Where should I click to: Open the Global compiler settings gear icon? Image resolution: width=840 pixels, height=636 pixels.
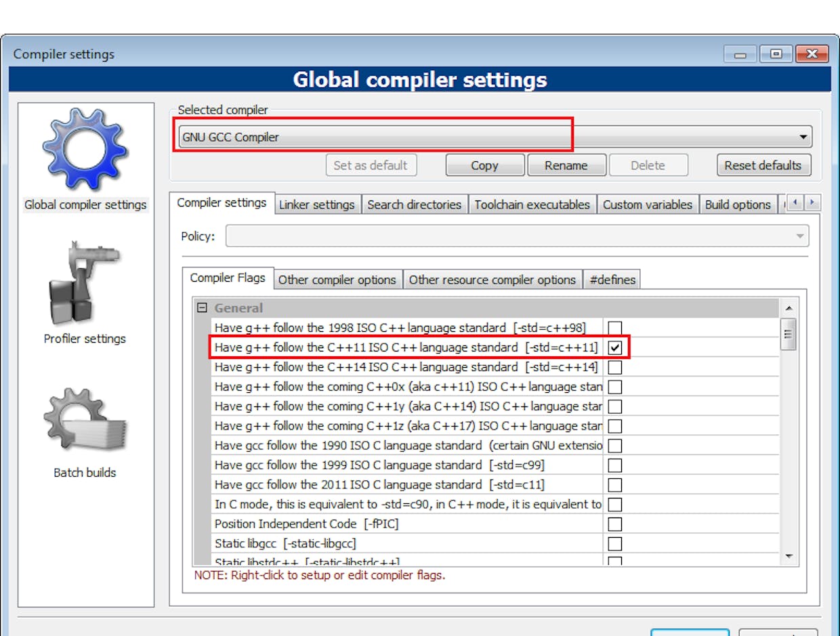pos(85,150)
